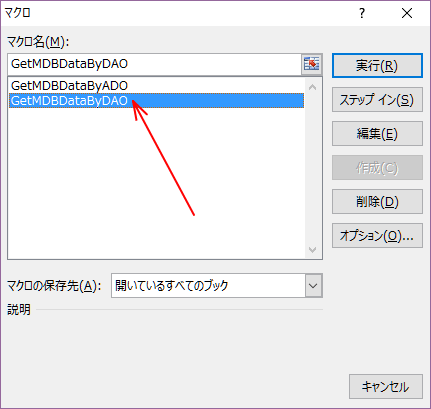The height and width of the screenshot is (409, 431).
Task: Run macro with 実行(R) button
Action: [377, 66]
